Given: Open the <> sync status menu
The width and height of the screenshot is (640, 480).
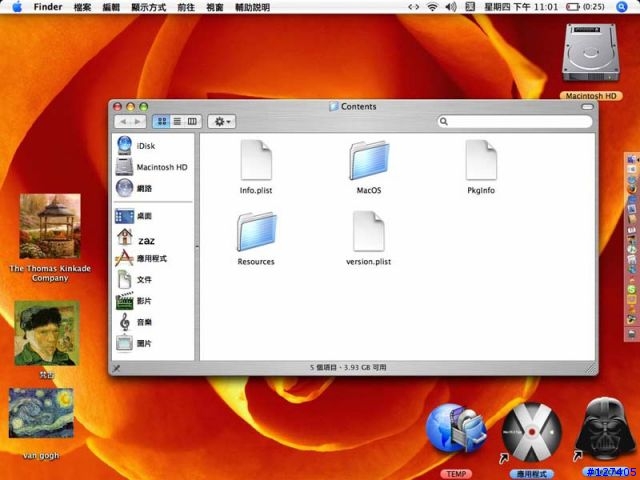Looking at the screenshot, I should click(x=413, y=7).
